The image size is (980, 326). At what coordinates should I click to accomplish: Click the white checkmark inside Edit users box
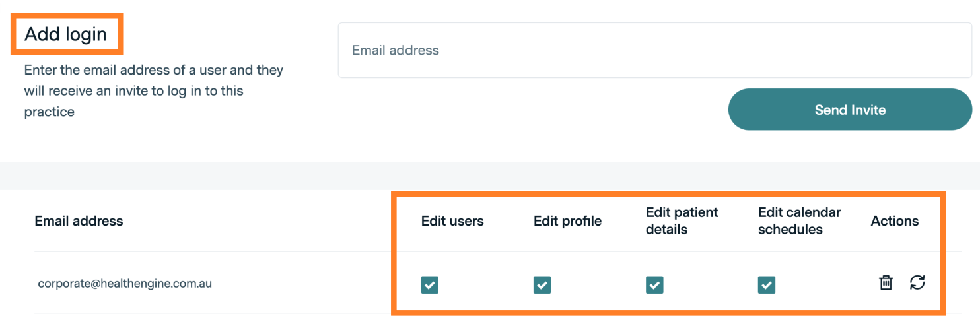tap(430, 284)
